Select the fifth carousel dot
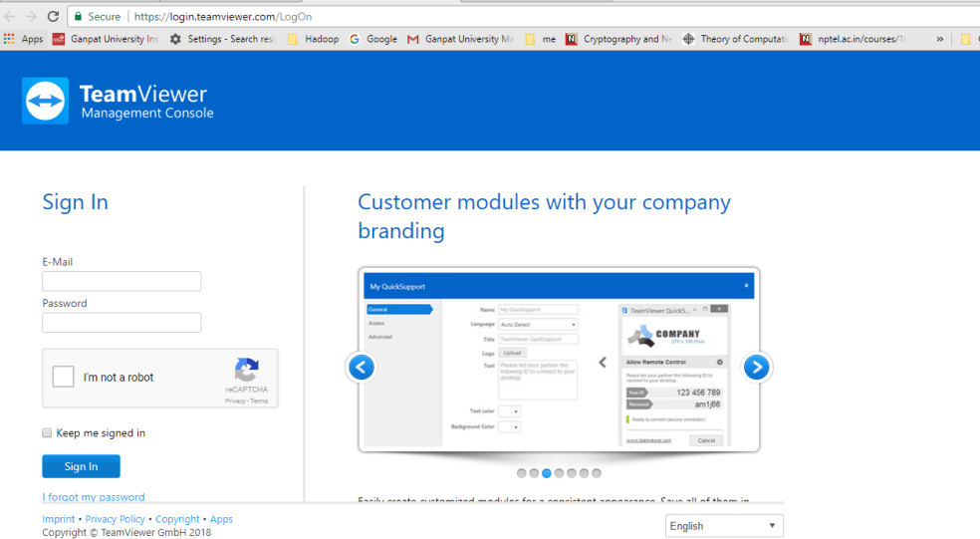 tap(572, 473)
